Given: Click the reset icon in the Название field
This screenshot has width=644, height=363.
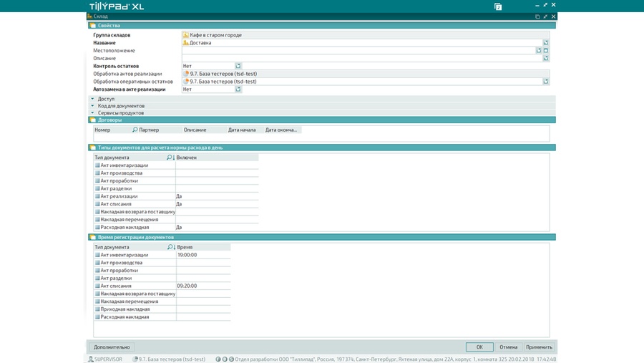Looking at the screenshot, I should [546, 43].
